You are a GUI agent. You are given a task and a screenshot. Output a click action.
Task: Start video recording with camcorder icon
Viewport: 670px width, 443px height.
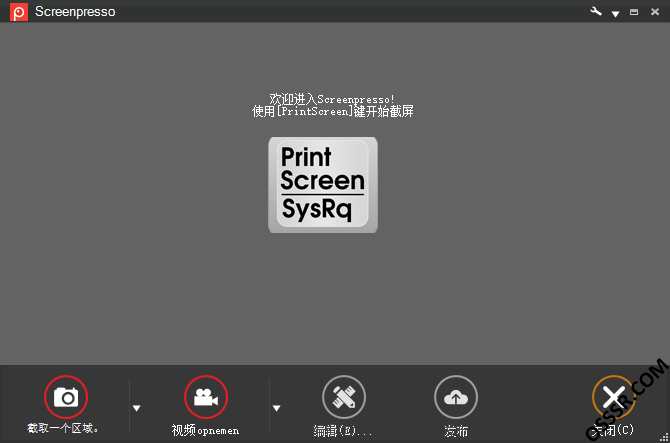click(x=206, y=397)
